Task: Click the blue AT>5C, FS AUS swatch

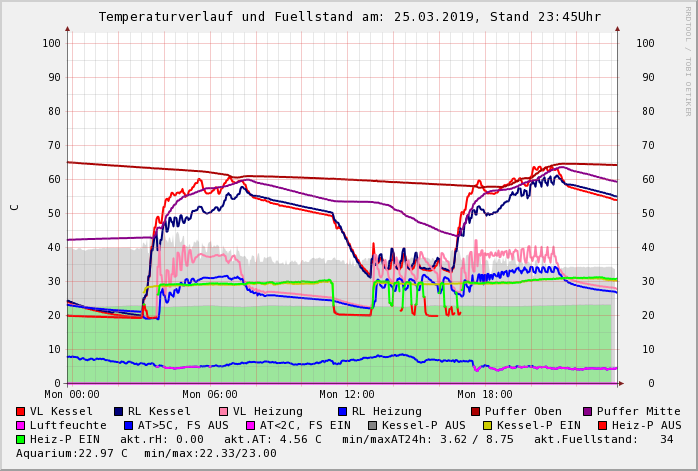Action: (x=129, y=426)
